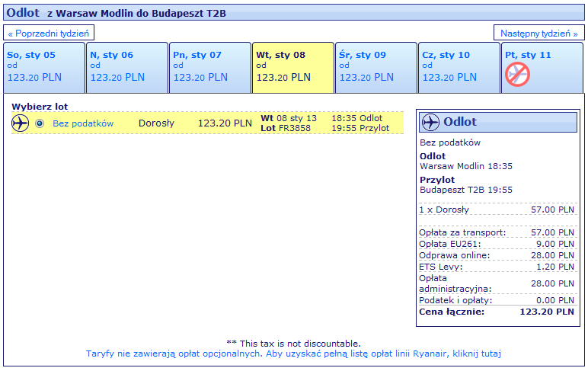The height and width of the screenshot is (368, 588).
Task: Select the So, sty 05 date tab
Action: click(x=43, y=67)
